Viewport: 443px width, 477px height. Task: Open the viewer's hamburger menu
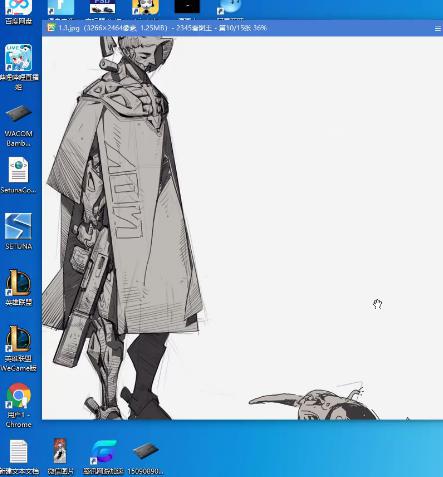pyautogui.click(x=438, y=29)
